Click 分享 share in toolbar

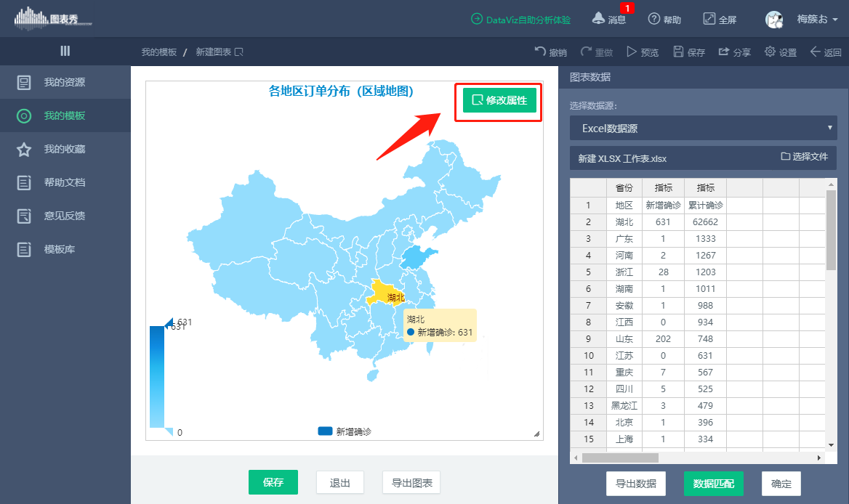(734, 52)
